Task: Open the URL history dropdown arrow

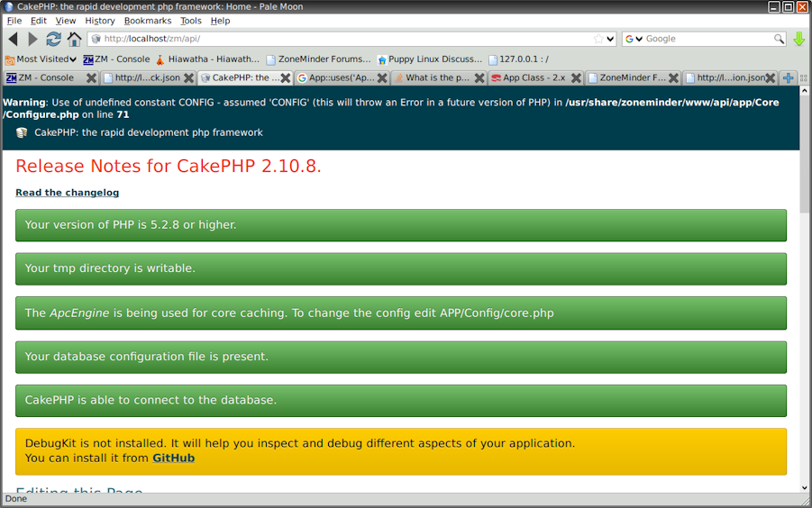Action: 610,39
